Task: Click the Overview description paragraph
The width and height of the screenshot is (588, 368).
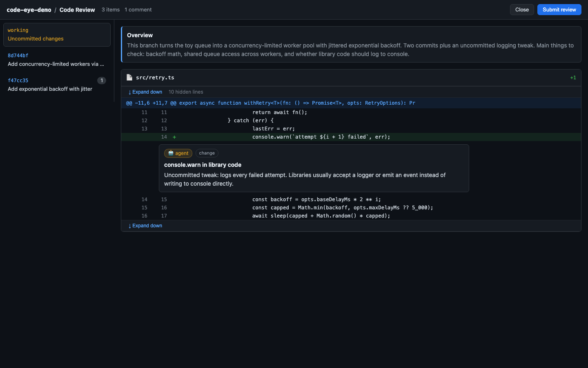Action: point(350,50)
